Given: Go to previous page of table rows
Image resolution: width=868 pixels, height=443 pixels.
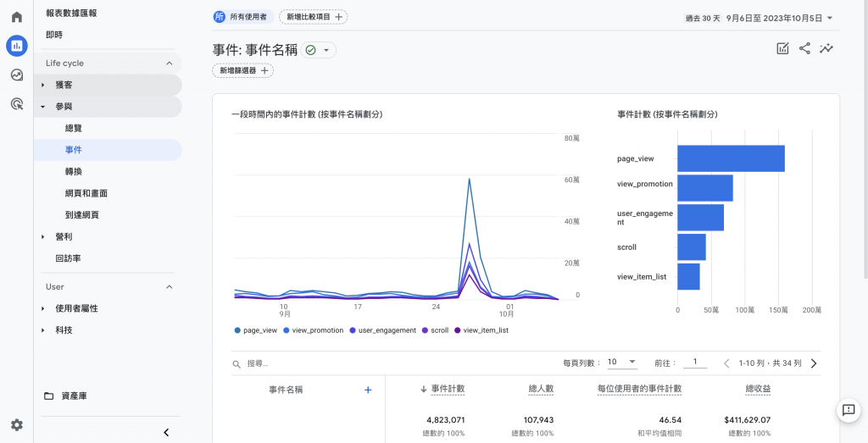Looking at the screenshot, I should [726, 363].
